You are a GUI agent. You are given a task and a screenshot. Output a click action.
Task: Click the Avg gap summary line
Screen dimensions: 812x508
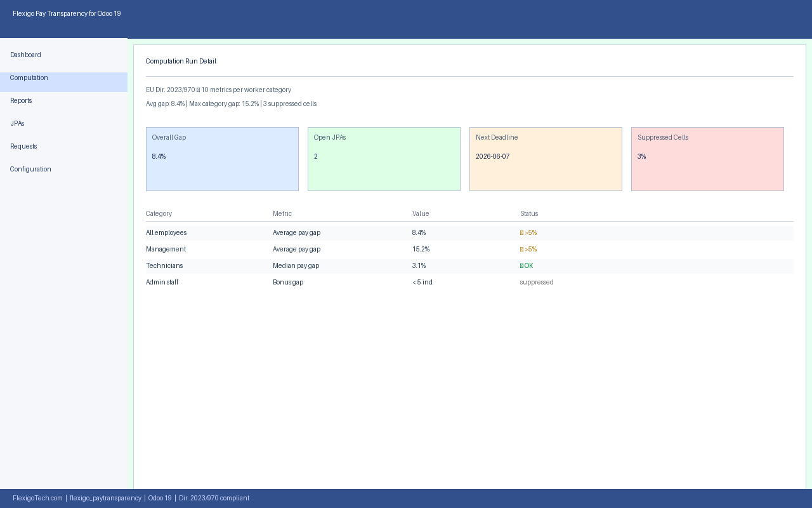(x=231, y=104)
